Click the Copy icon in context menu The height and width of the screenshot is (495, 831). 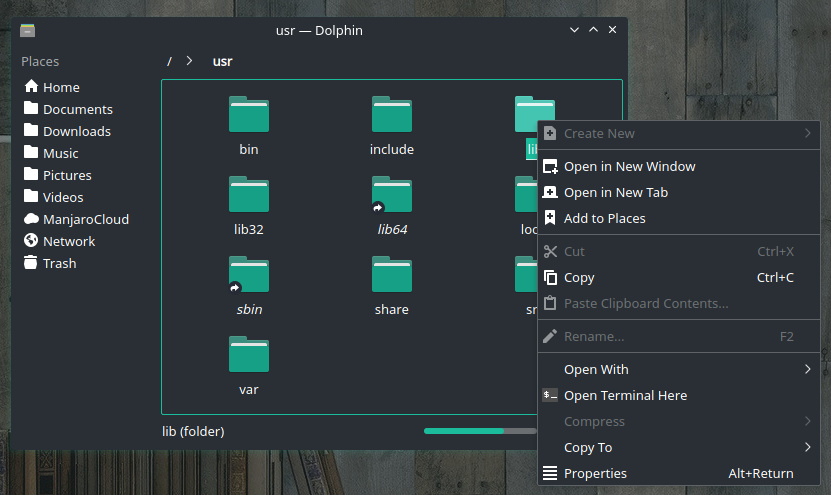(x=550, y=277)
